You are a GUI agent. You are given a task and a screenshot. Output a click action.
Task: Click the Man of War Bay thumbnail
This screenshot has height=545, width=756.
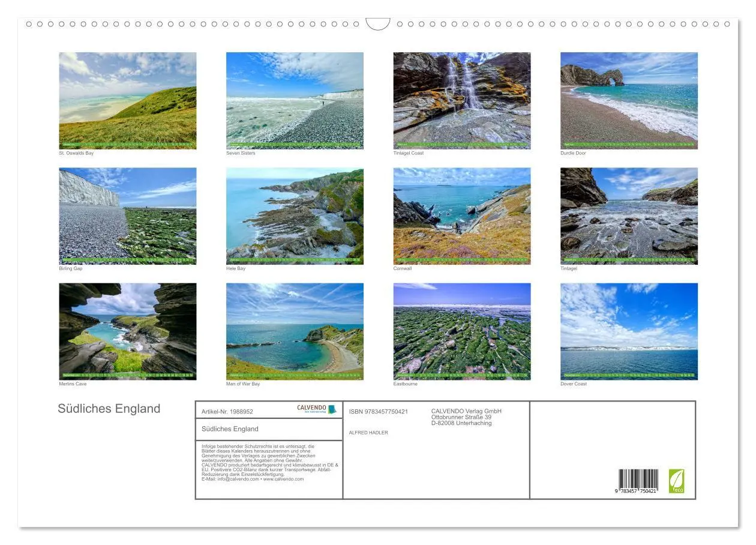coord(295,331)
